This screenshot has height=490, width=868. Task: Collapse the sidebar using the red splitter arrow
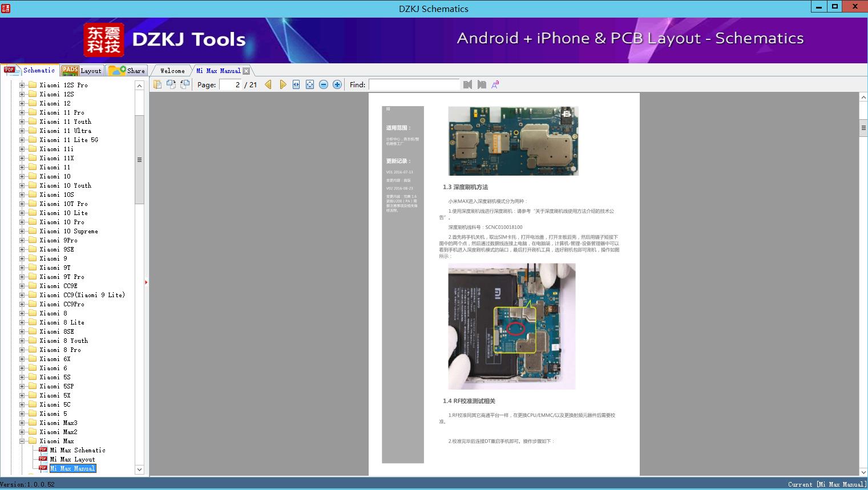(146, 282)
